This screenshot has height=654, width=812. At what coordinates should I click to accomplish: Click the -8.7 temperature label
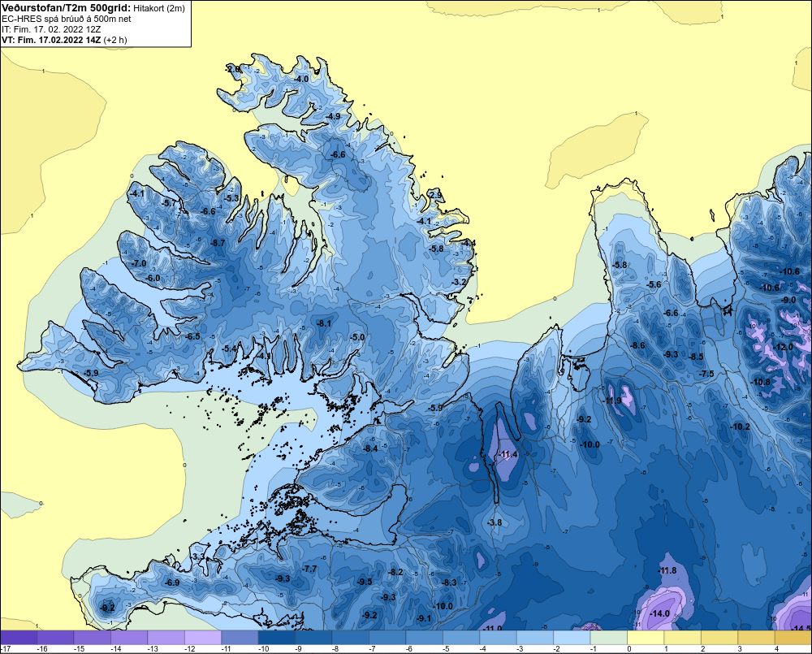coord(218,243)
